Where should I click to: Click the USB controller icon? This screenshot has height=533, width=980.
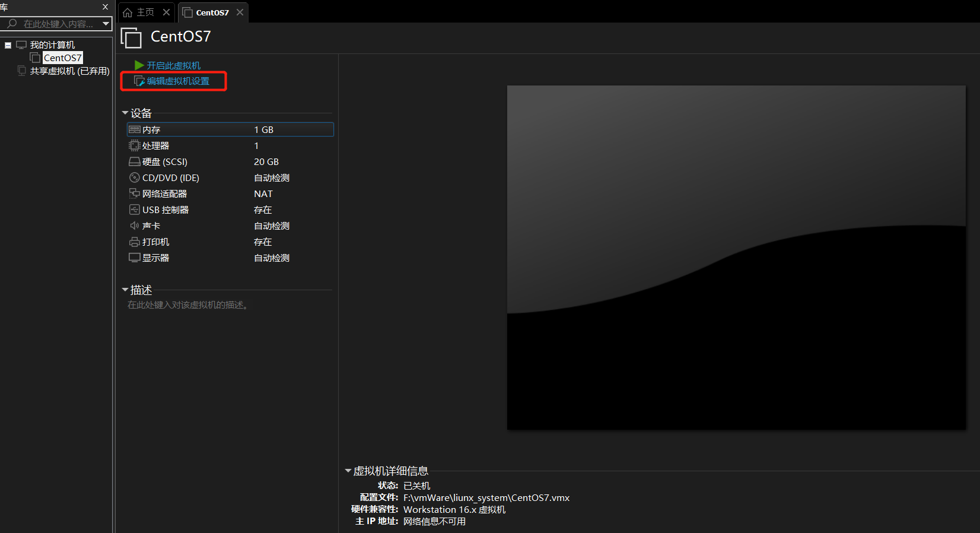pos(135,210)
